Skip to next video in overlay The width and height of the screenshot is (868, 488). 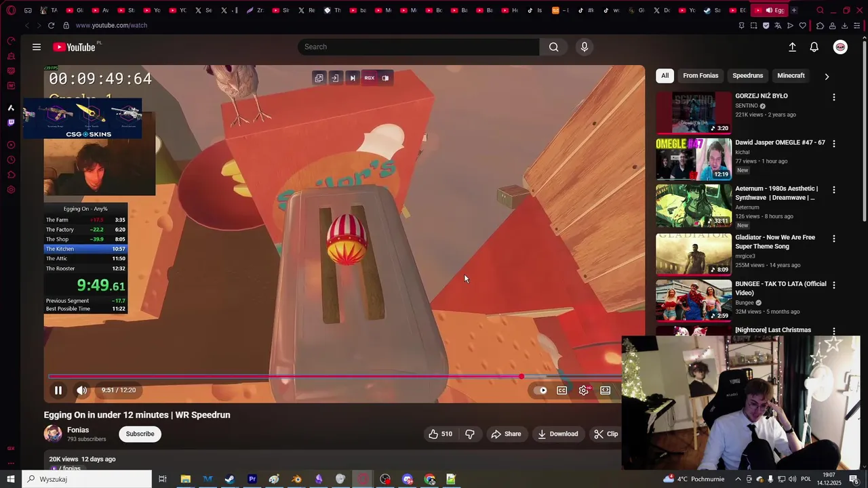point(352,78)
